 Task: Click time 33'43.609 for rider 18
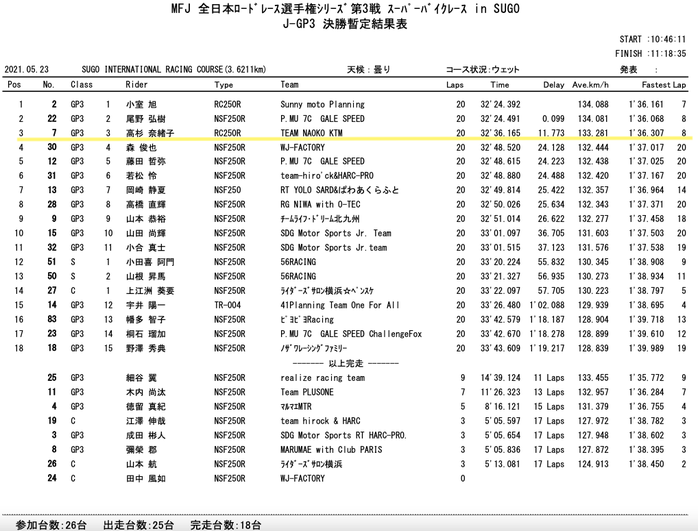coord(500,349)
